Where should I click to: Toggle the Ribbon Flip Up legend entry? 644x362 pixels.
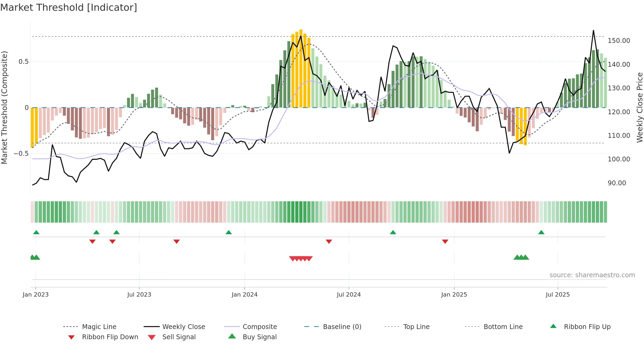pyautogui.click(x=580, y=327)
